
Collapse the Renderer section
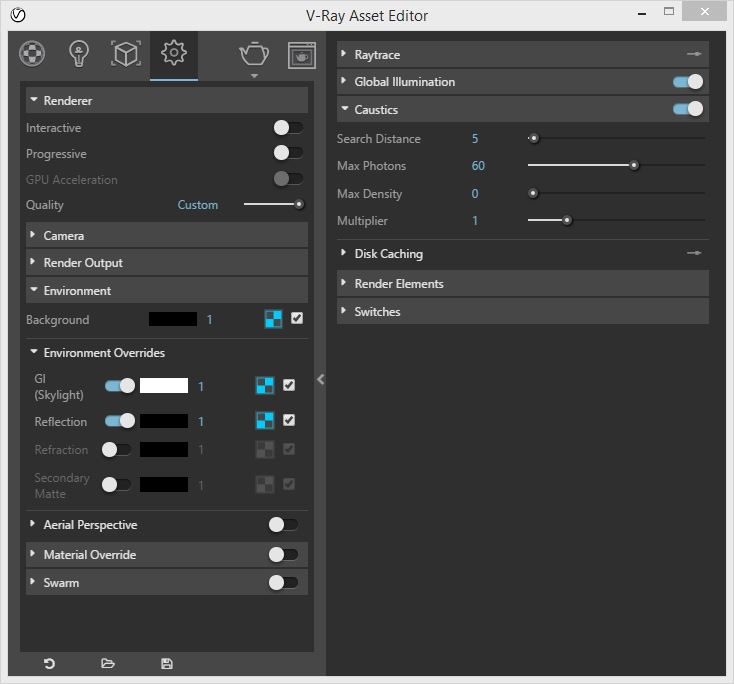click(x=167, y=100)
